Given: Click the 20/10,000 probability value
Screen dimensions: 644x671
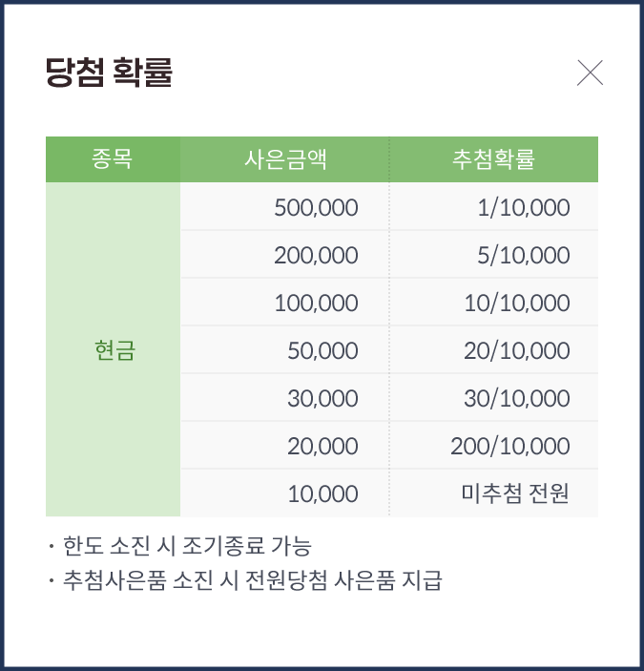Looking at the screenshot, I should coord(517,351).
